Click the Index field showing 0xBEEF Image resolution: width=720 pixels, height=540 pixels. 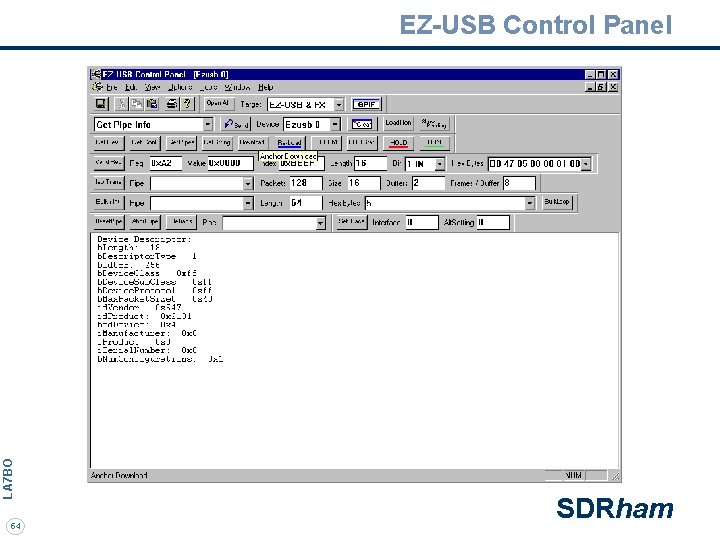pos(301,164)
